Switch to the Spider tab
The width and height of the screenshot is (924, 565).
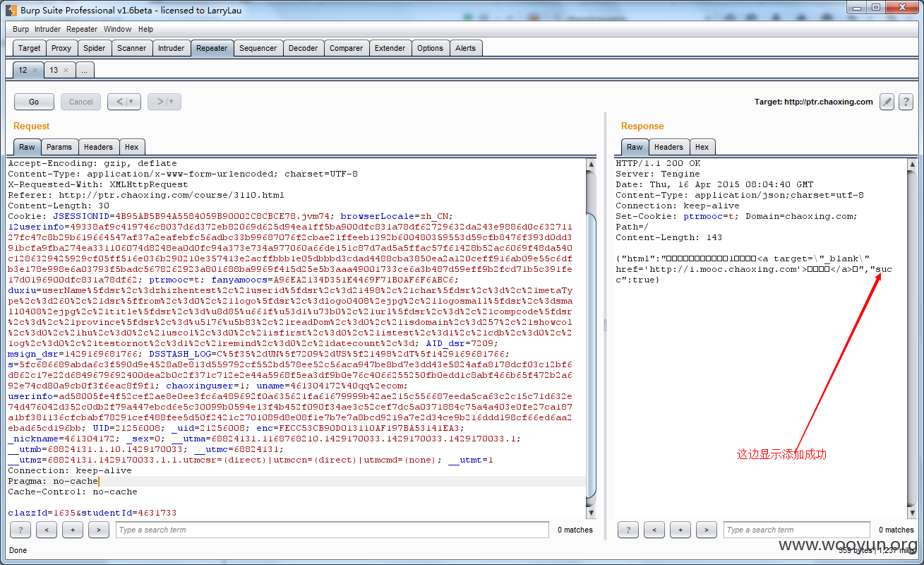(x=94, y=48)
